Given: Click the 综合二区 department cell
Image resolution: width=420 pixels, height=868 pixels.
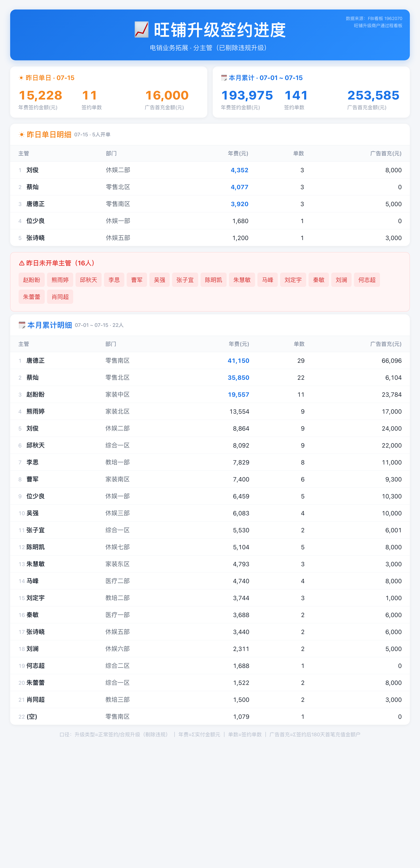Looking at the screenshot, I should (118, 666).
